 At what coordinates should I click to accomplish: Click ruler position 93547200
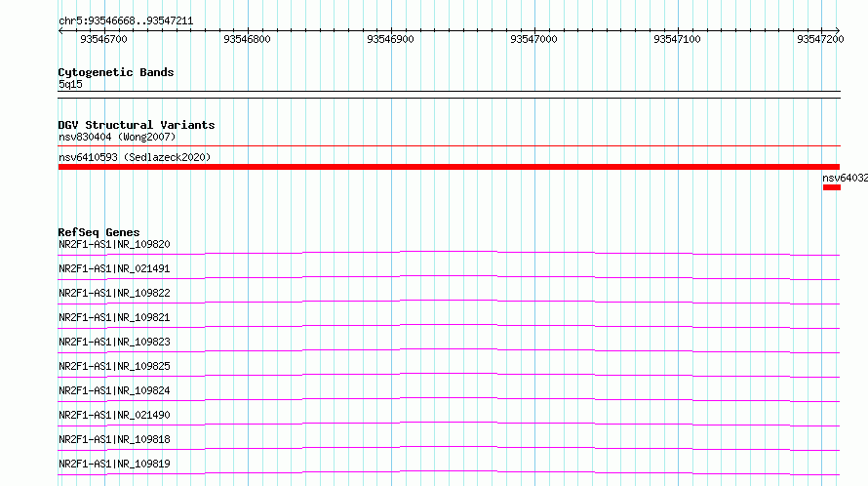[x=820, y=39]
